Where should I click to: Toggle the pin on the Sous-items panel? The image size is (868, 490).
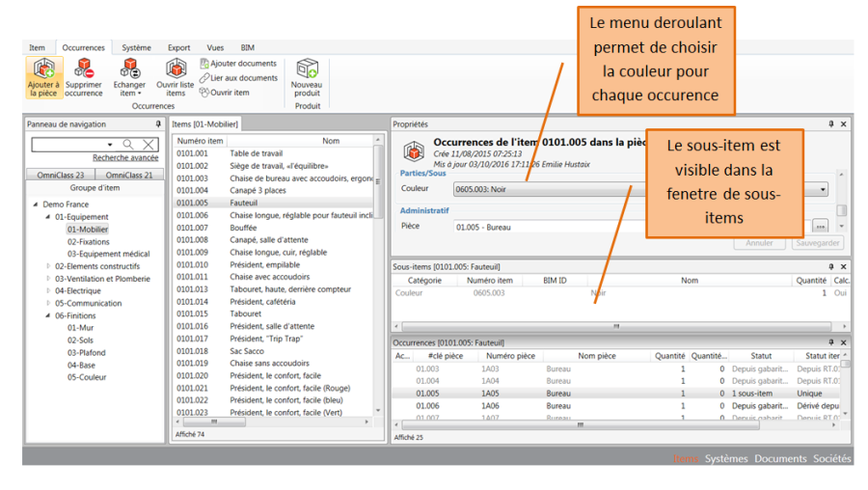coord(830,266)
